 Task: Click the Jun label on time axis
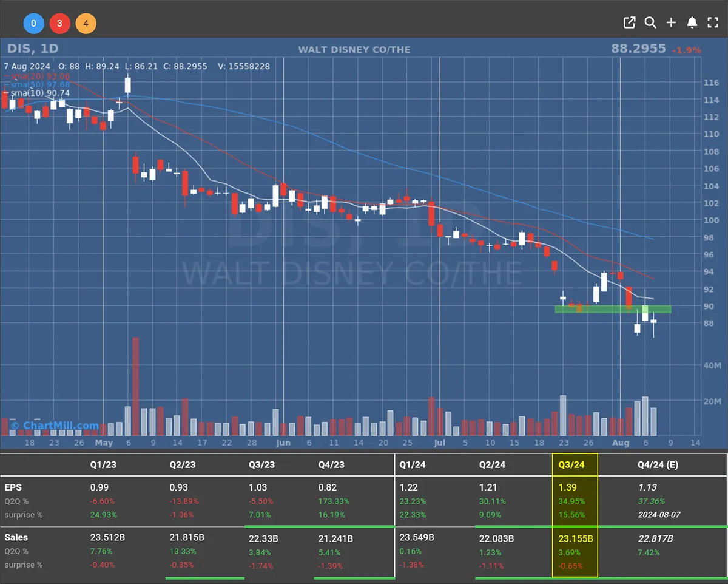point(283,443)
